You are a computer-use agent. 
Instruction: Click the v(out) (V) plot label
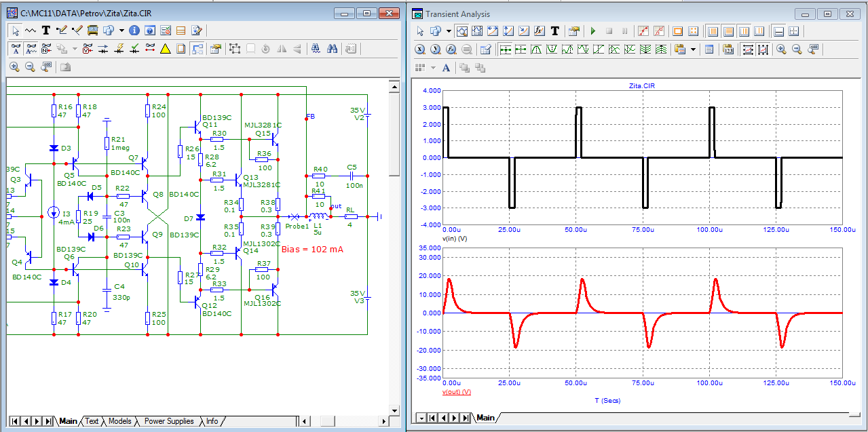tap(457, 392)
